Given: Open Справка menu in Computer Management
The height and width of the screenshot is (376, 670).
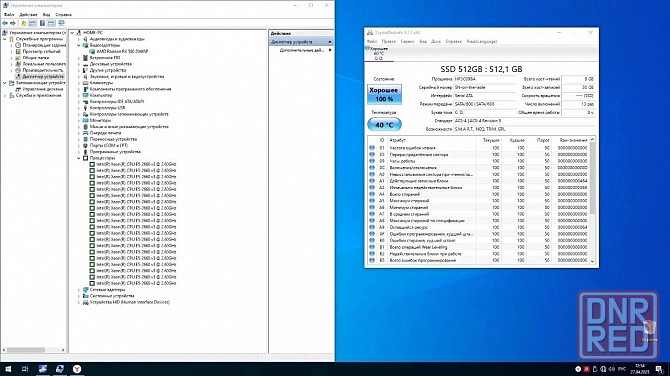Looking at the screenshot, I should (64, 15).
